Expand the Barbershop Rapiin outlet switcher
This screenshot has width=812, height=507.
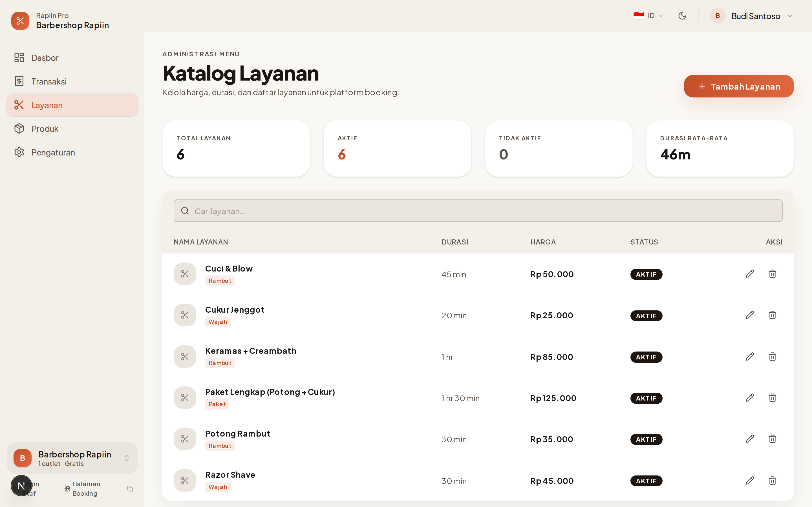[127, 458]
